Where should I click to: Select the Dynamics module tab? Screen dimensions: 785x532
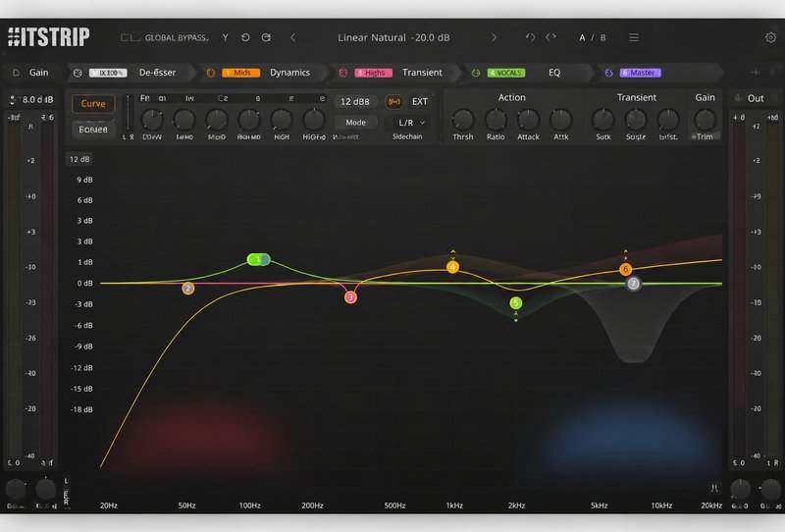[289, 73]
